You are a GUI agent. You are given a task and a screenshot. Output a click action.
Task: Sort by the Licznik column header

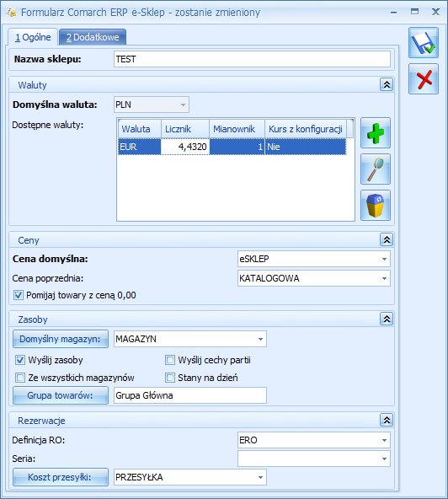(x=185, y=129)
